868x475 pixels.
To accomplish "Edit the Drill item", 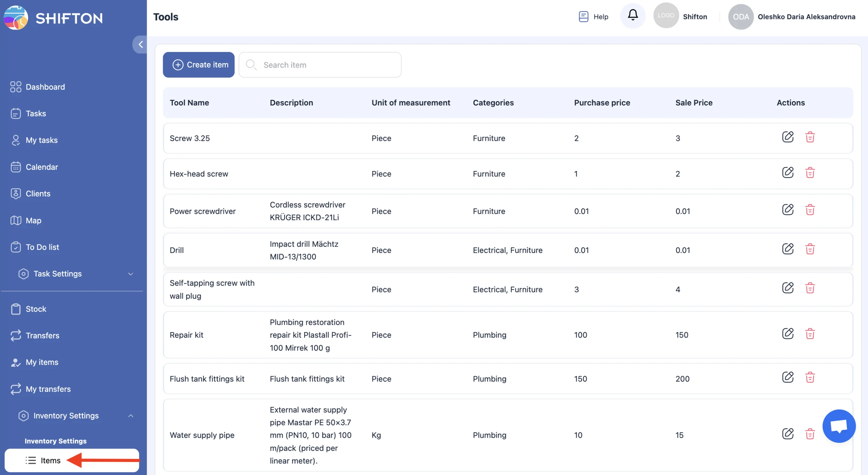I will (x=788, y=249).
